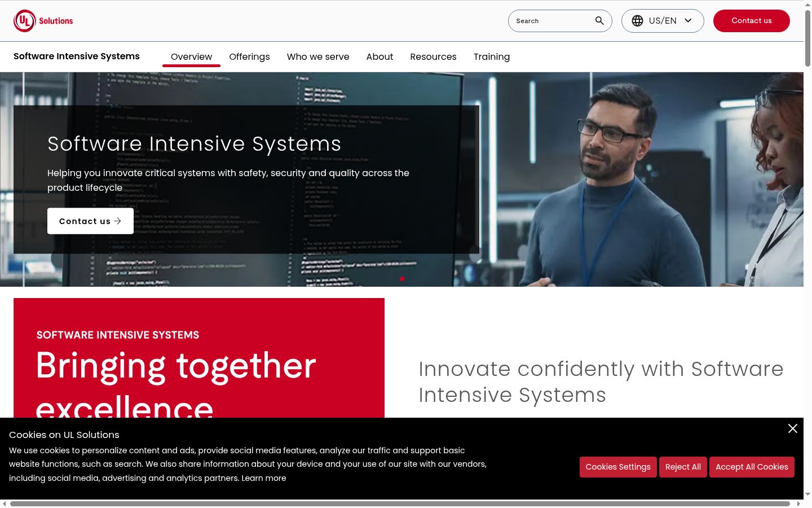This screenshot has width=812, height=508.
Task: Select the Overview tab
Action: point(191,56)
